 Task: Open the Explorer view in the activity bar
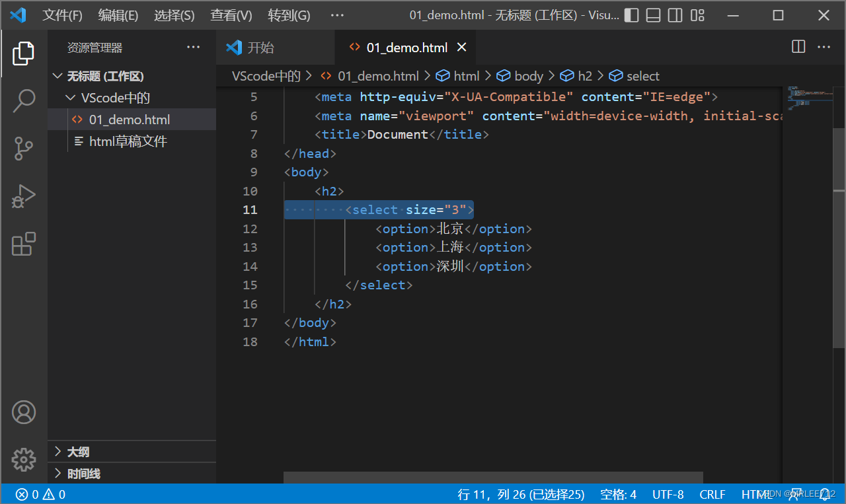coord(23,54)
